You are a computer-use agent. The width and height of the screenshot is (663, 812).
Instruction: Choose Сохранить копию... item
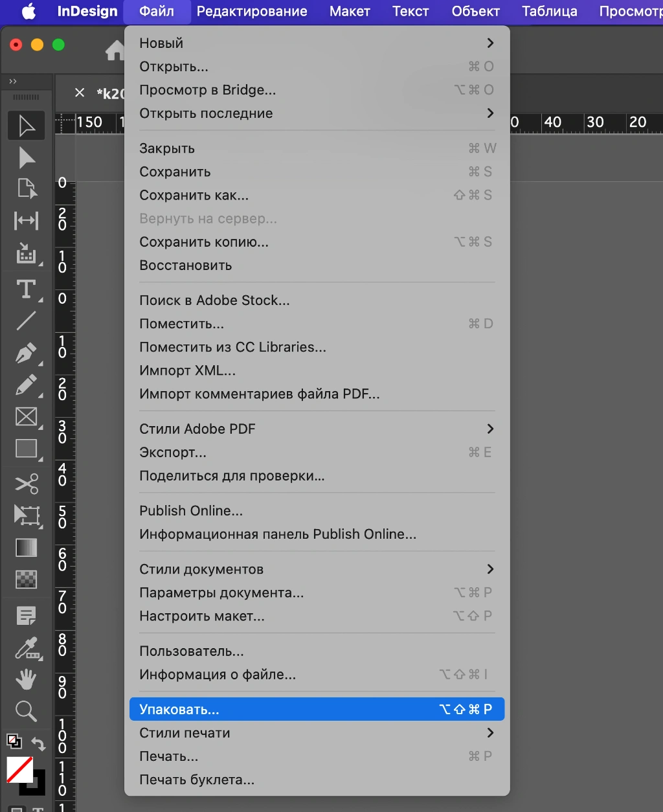[317, 242]
